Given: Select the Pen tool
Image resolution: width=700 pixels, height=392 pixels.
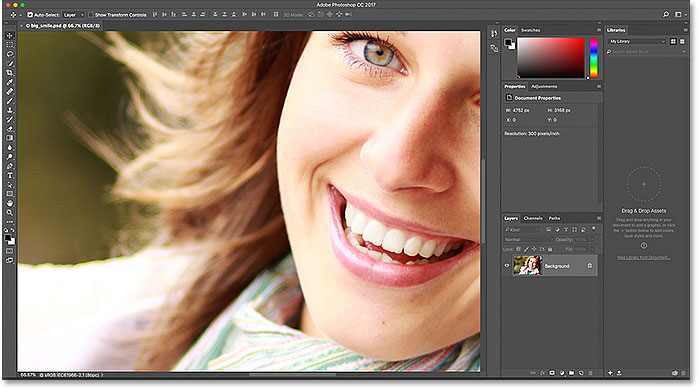Looking at the screenshot, I should pyautogui.click(x=10, y=166).
